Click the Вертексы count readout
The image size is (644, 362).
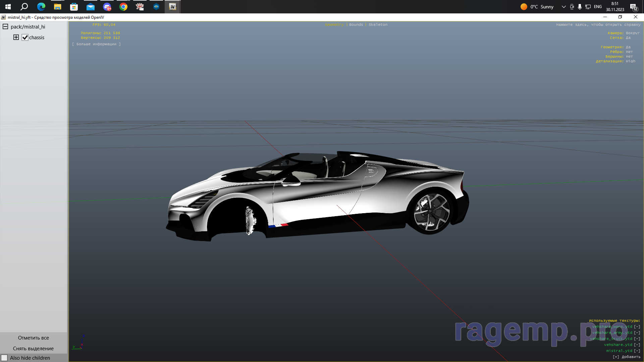click(100, 38)
